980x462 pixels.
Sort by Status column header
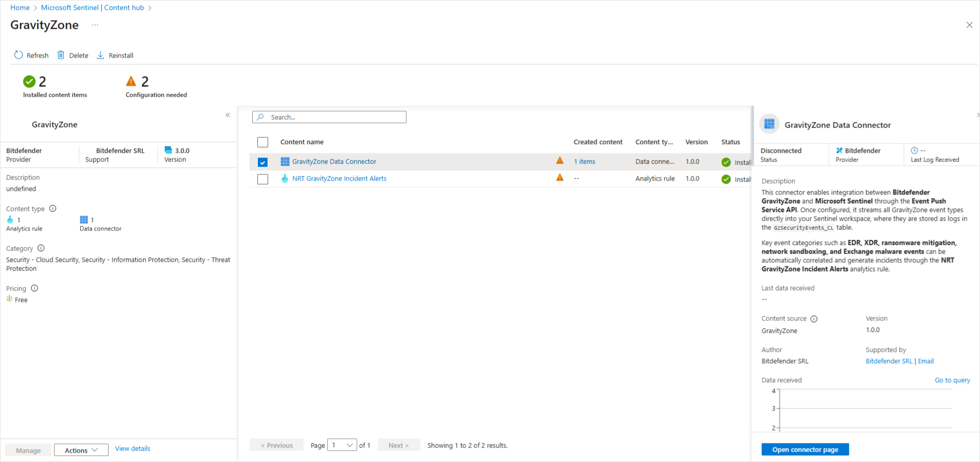click(731, 142)
